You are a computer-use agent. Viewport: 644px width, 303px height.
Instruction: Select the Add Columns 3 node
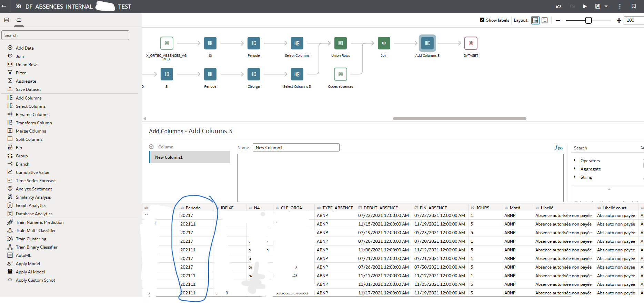427,43
